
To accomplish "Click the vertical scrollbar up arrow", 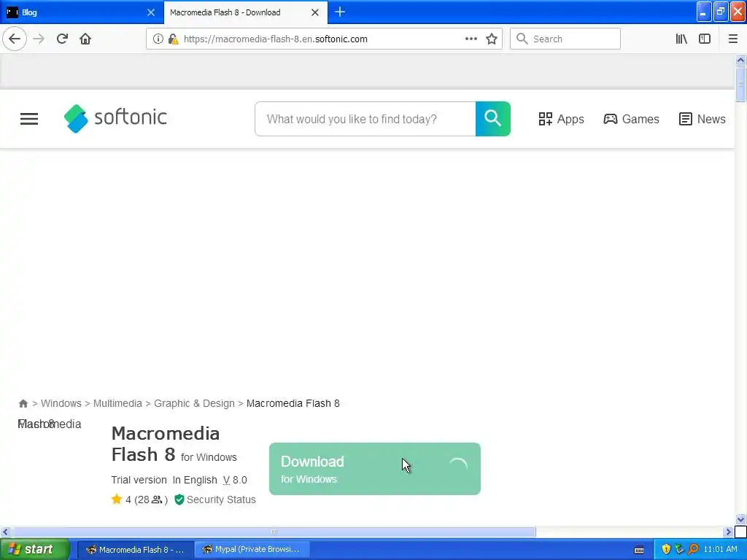I will pyautogui.click(x=740, y=60).
